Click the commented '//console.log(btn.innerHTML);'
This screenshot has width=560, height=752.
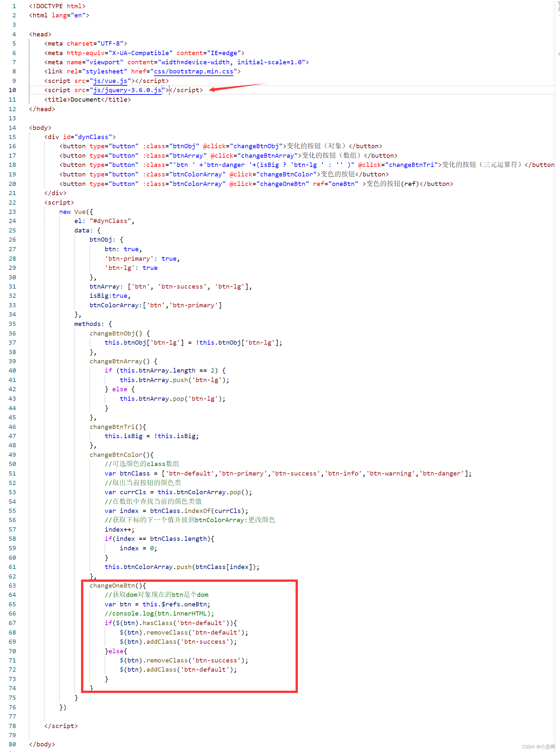[159, 614]
